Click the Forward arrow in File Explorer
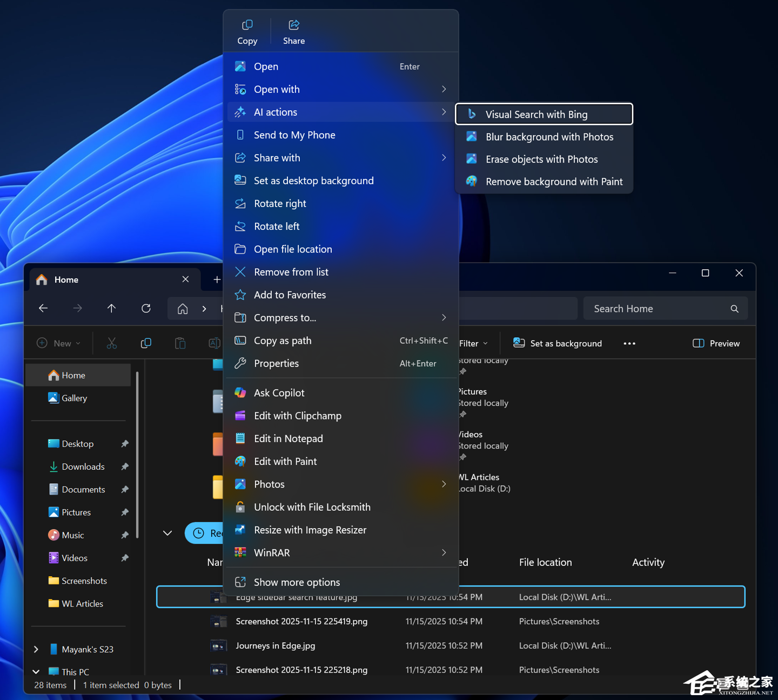 78,308
